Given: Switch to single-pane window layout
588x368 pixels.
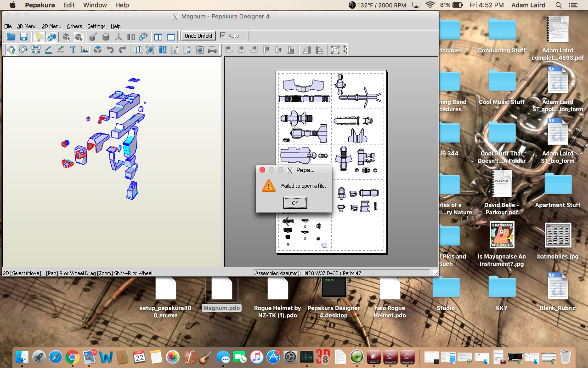Looking at the screenshot, I should point(170,37).
